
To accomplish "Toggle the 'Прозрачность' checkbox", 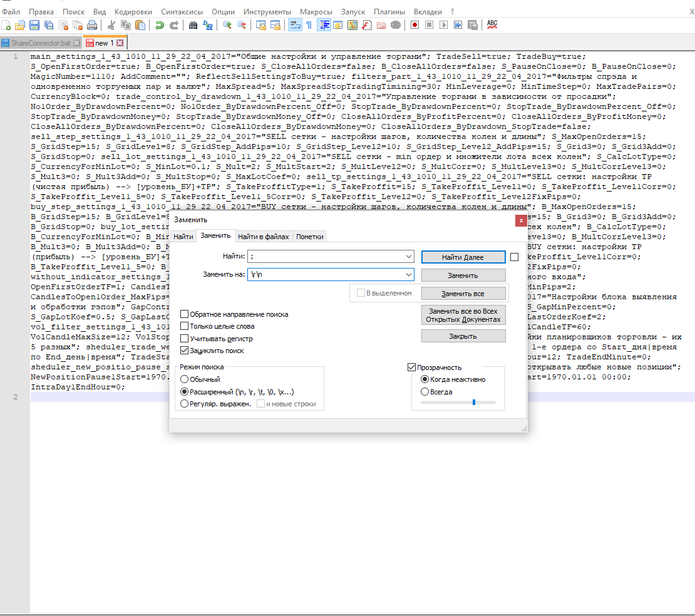I will tap(411, 367).
